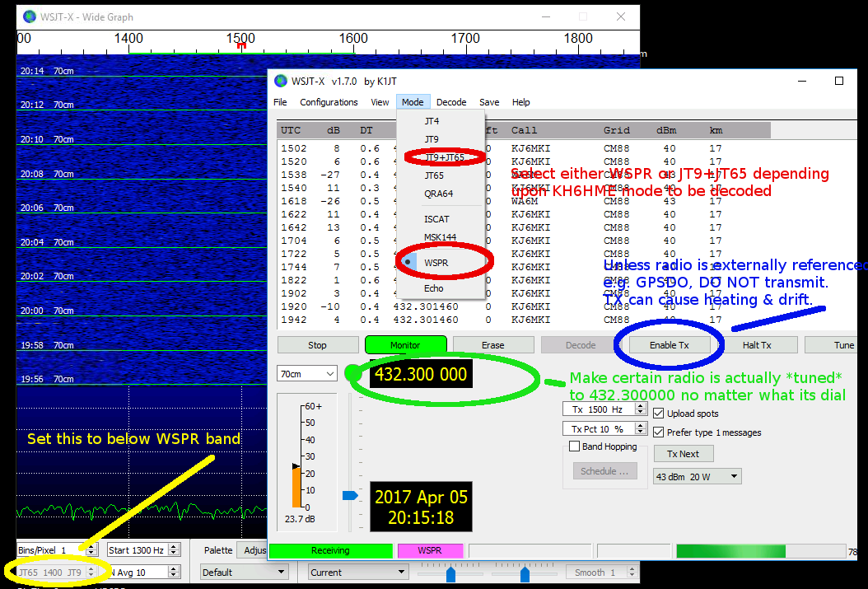868x589 pixels.
Task: Select MSK144 mode from the Mode menu
Action: [441, 237]
